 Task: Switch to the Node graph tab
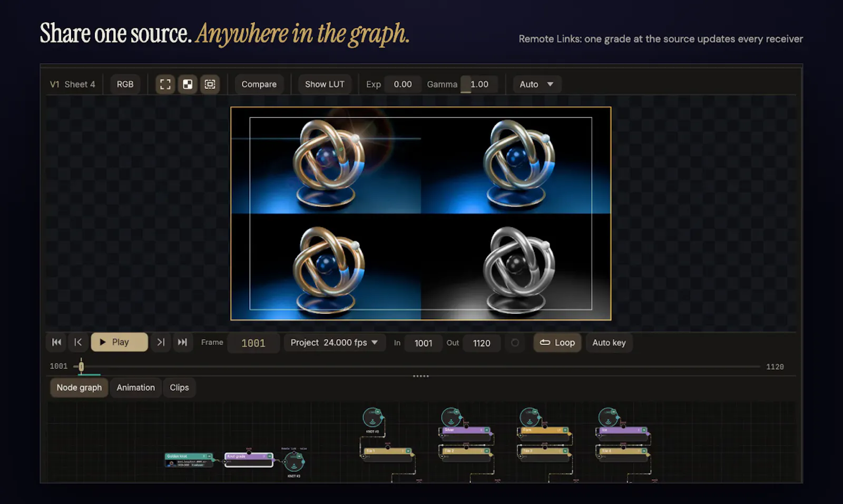79,388
